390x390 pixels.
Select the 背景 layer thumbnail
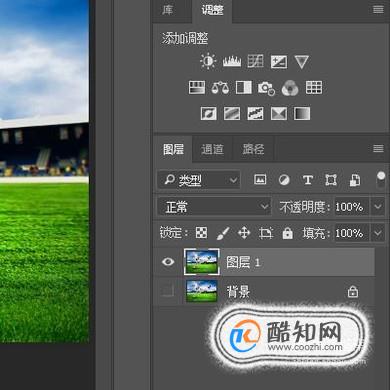pyautogui.click(x=201, y=291)
